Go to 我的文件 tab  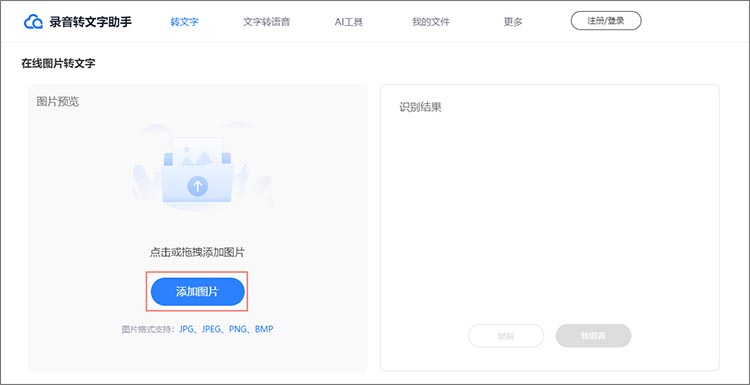point(431,22)
